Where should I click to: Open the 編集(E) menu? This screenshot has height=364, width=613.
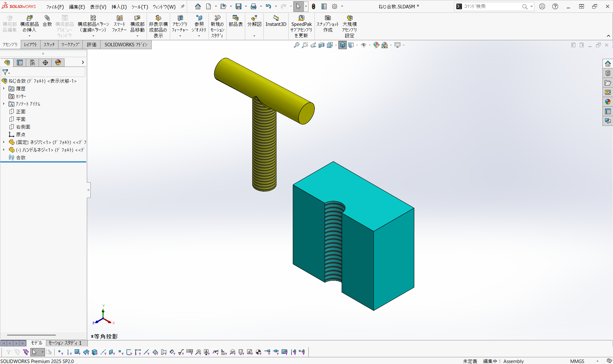tap(77, 7)
